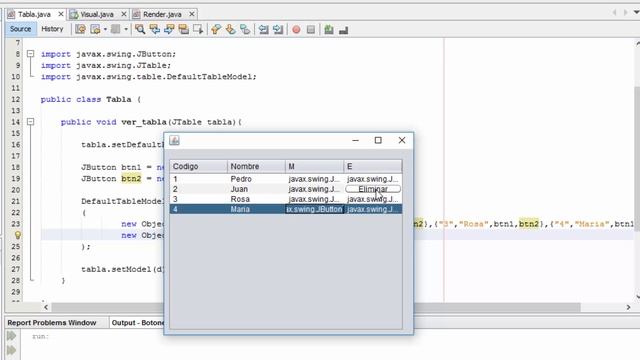This screenshot has width=640, height=360.
Task: Click the Nombre column header
Action: click(x=256, y=167)
